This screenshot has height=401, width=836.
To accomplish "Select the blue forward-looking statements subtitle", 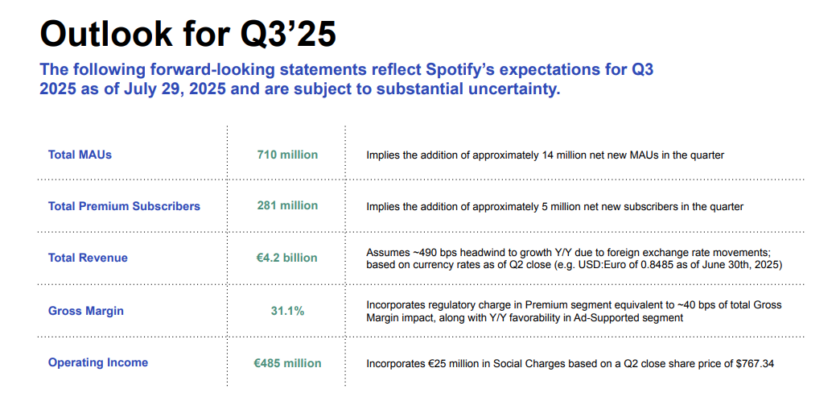I will pos(346,79).
